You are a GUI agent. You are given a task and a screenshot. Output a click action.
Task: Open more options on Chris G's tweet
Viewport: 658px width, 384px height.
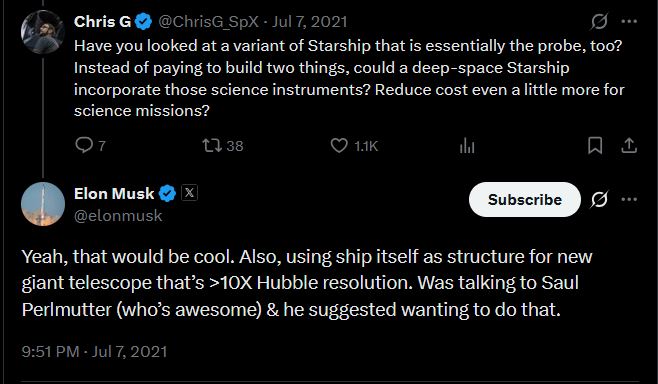tap(629, 21)
